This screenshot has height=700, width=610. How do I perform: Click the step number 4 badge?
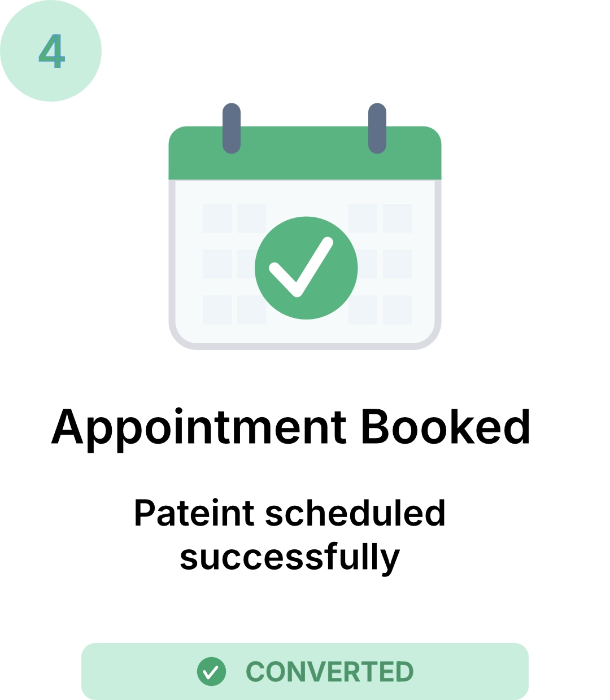tap(51, 51)
